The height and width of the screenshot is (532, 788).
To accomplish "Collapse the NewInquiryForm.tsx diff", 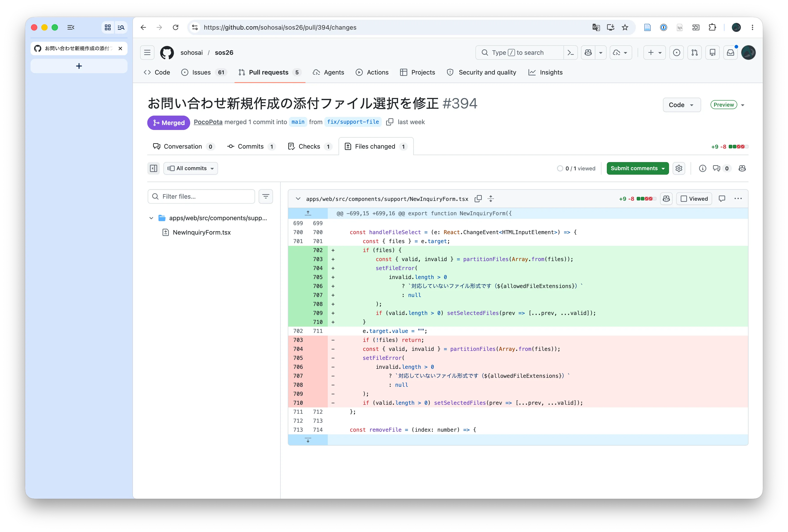I will pos(298,199).
